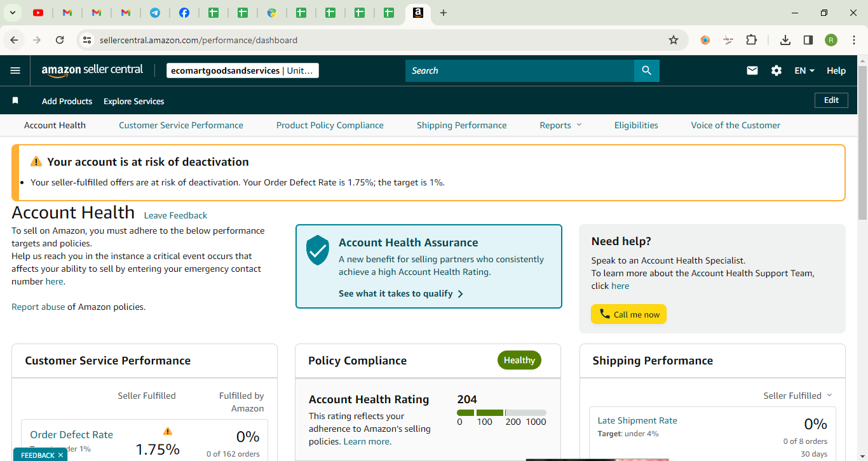Click the search magnifier button

(x=647, y=70)
